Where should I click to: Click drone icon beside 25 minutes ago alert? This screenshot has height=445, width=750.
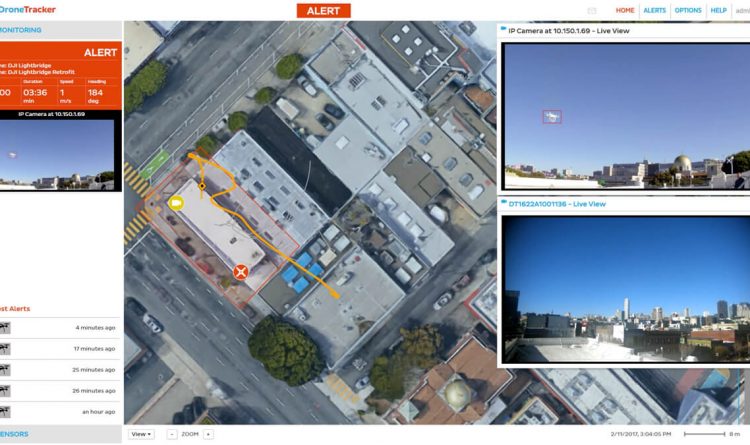tap(5, 370)
